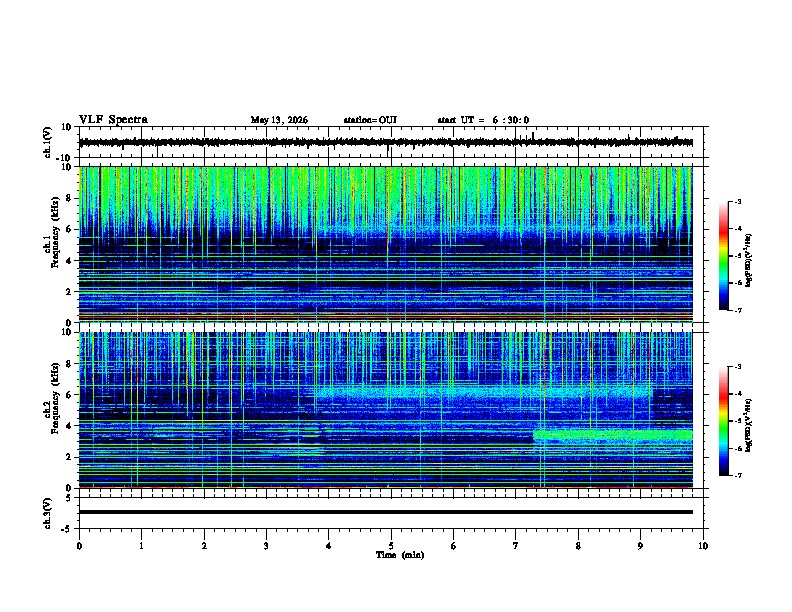Screen dimensions: 792x612
Task: Click the cyan 6 kHz emission band in ch.2
Action: click(x=482, y=393)
